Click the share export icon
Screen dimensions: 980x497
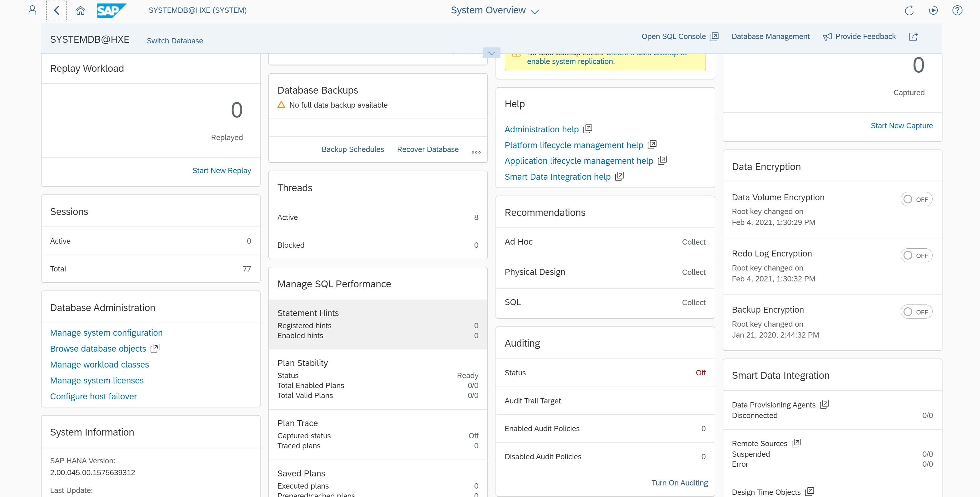(913, 37)
